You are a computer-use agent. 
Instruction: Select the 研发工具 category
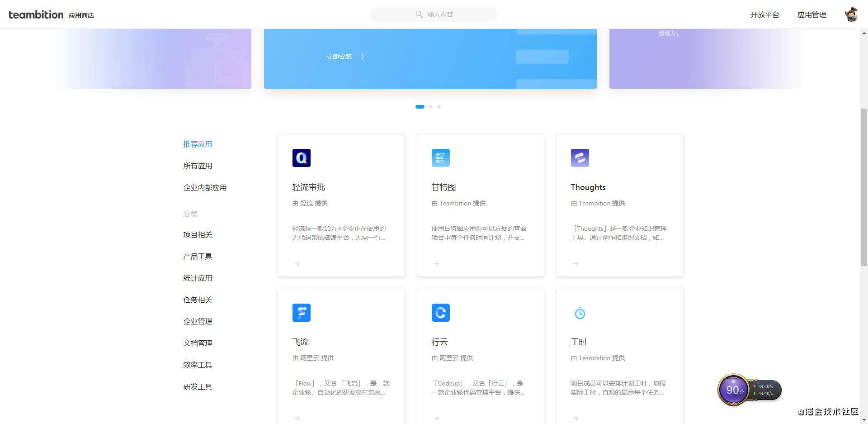click(x=198, y=386)
